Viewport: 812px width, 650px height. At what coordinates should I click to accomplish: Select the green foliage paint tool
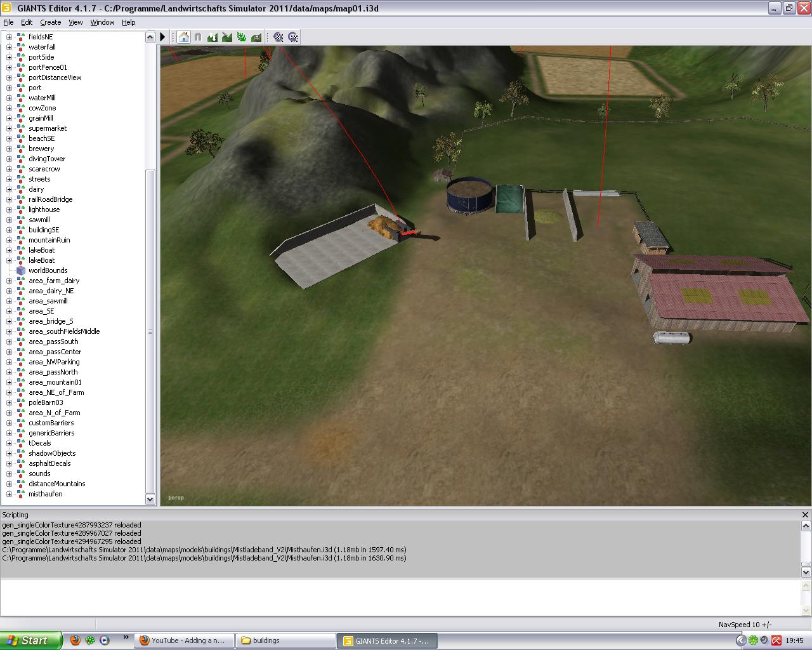coord(242,37)
